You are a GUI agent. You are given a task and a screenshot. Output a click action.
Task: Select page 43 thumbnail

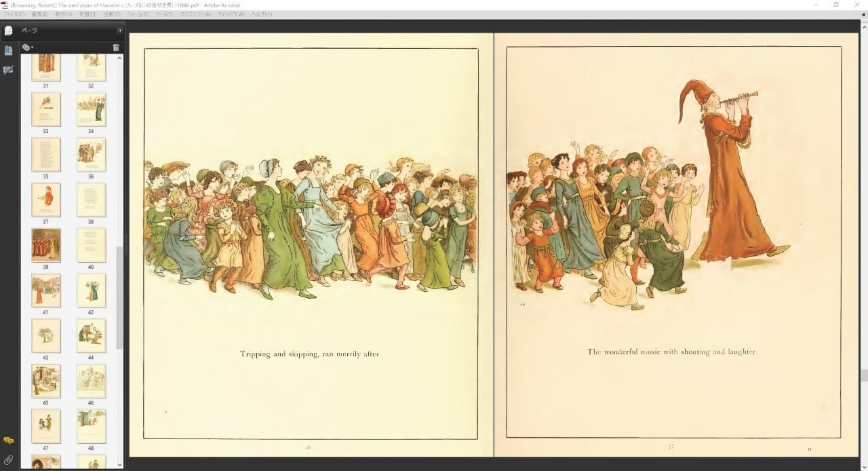pos(46,336)
